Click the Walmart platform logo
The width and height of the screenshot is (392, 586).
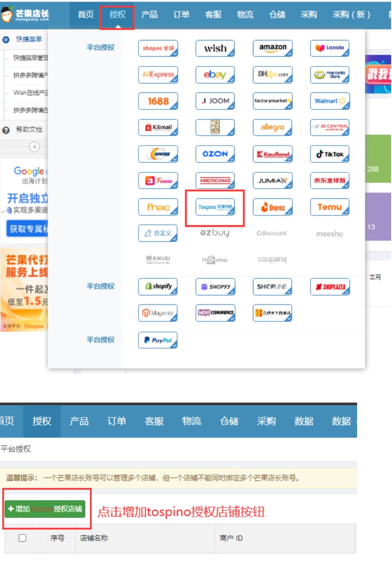[330, 101]
